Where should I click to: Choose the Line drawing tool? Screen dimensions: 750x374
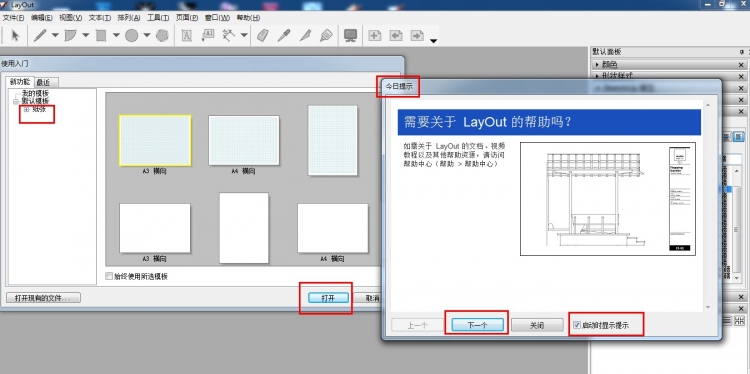point(40,35)
